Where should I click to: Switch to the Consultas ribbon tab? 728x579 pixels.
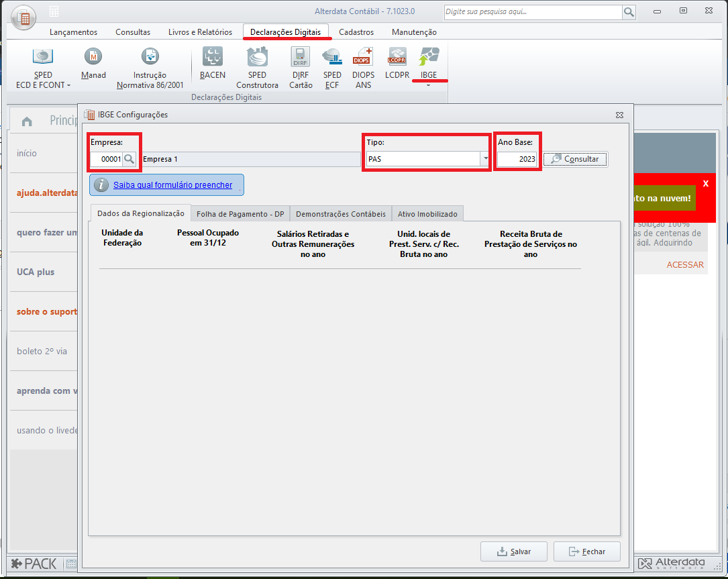(x=133, y=32)
